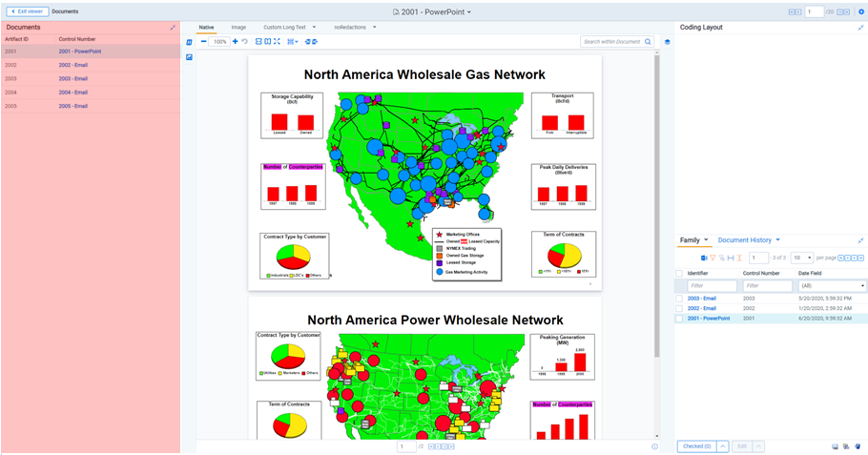Viewport: 868px width, 455px height.
Task: Click the export to Excel icon in Family panel
Action: pyautogui.click(x=704, y=258)
